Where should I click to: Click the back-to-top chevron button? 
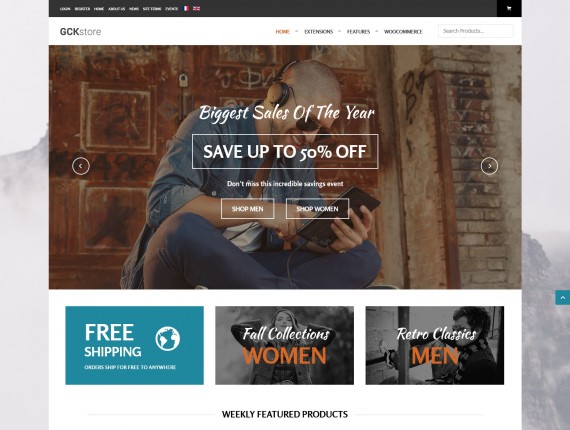[x=563, y=298]
